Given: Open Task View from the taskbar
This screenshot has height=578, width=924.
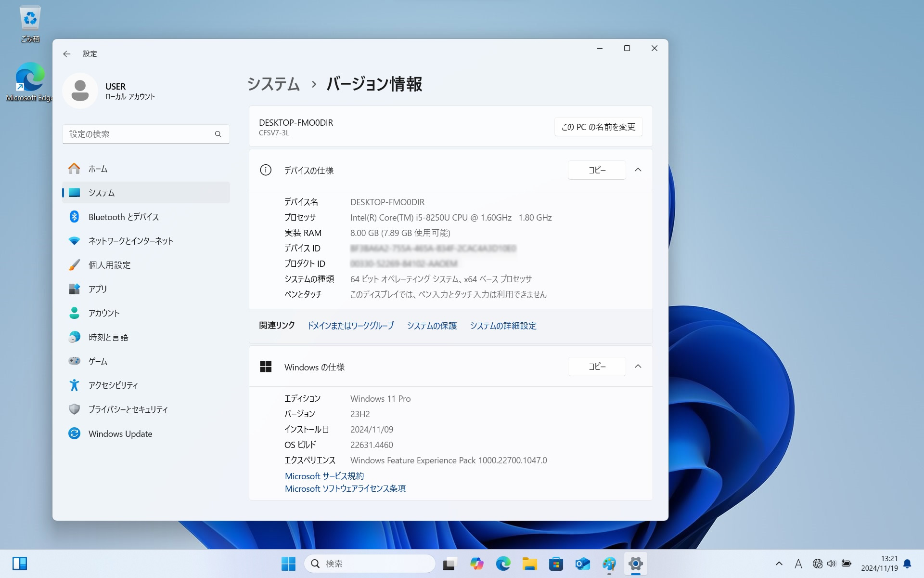Looking at the screenshot, I should coord(449,564).
